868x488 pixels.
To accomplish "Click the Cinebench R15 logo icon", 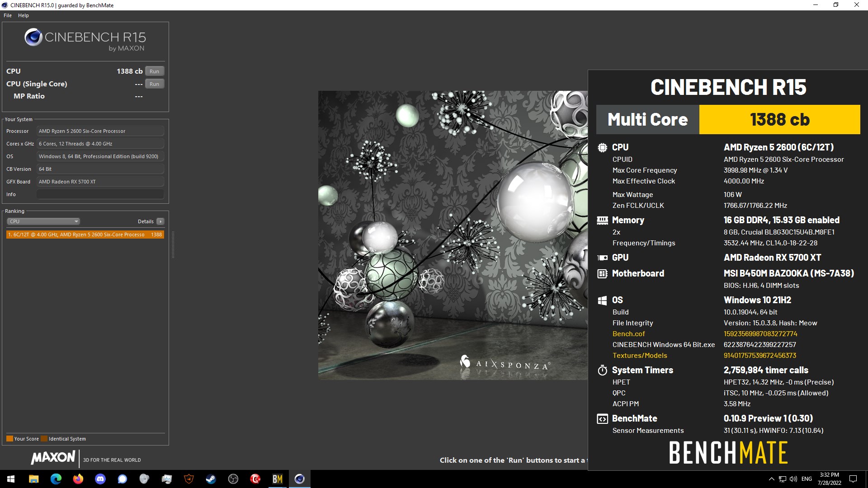I will [33, 38].
